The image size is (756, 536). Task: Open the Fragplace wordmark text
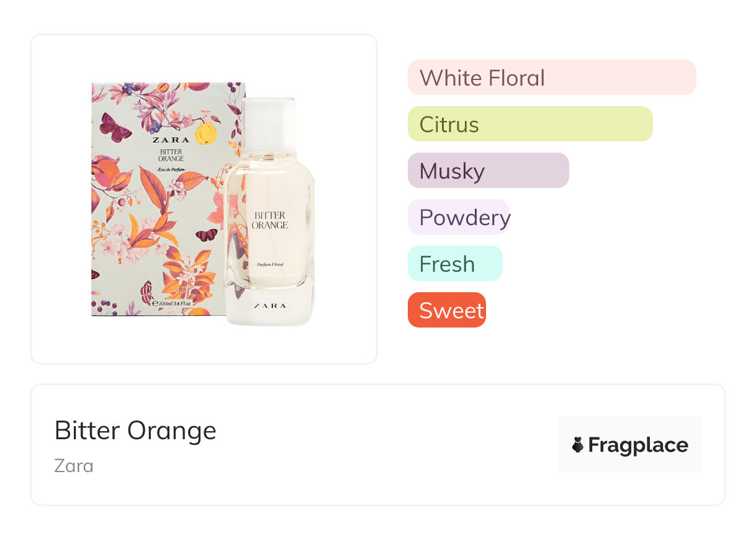click(x=638, y=445)
